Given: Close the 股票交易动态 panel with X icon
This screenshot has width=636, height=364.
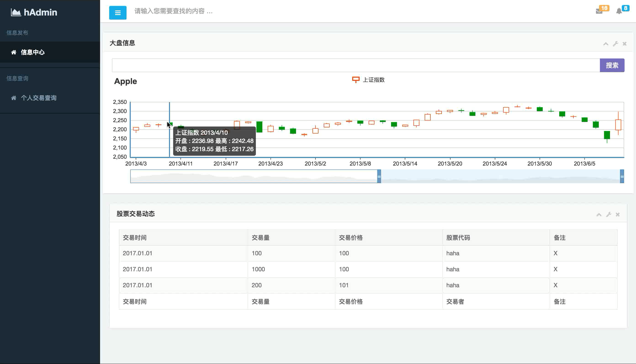Looking at the screenshot, I should click(x=617, y=214).
